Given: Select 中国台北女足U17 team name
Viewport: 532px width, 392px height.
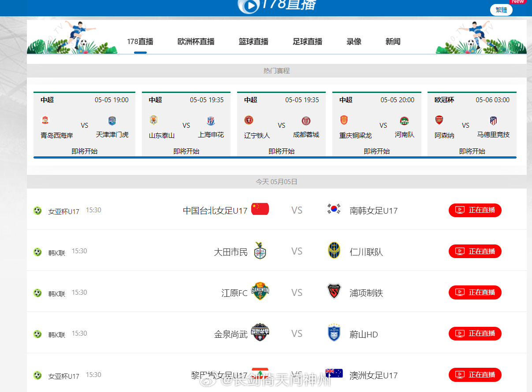Looking at the screenshot, I should point(215,211).
